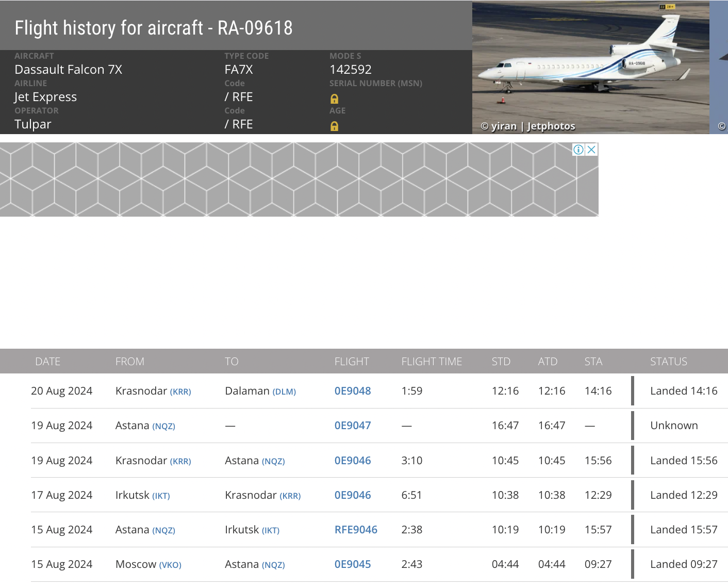Click the ad info icon

[x=578, y=150]
